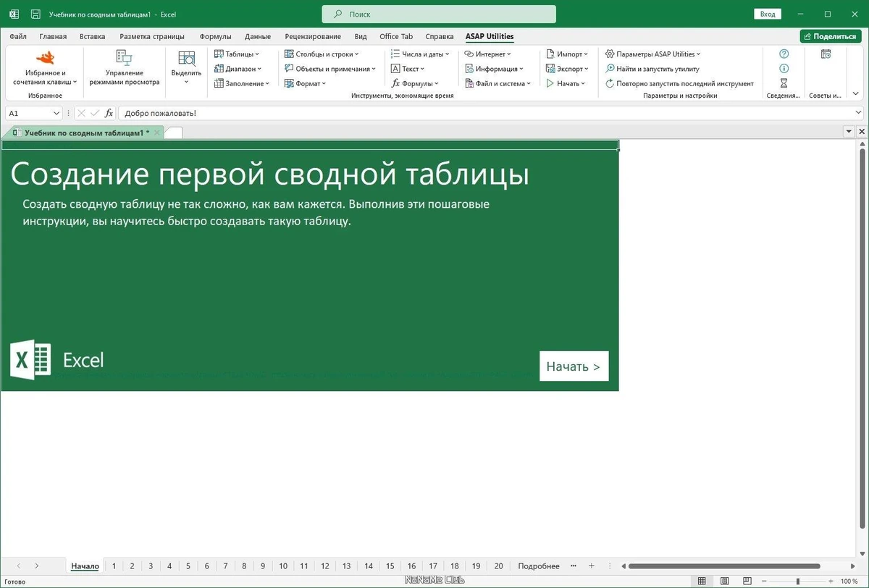
Task: Click the Советы и... calendar icon
Action: pyautogui.click(x=826, y=54)
